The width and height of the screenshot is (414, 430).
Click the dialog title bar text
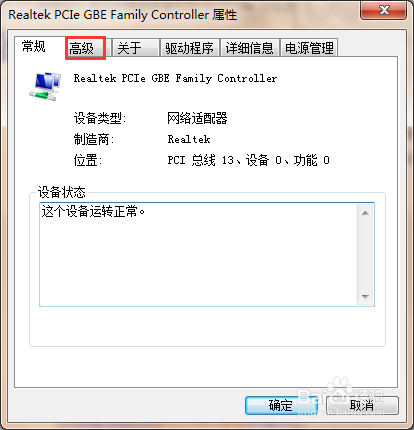click(123, 15)
